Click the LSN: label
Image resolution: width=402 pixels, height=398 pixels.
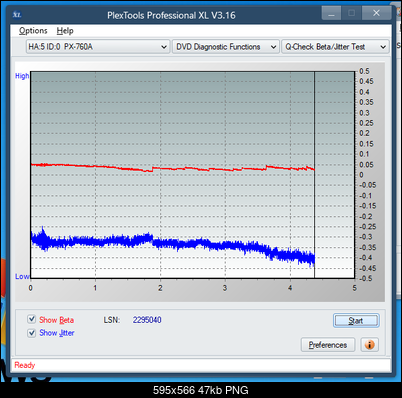click(111, 320)
